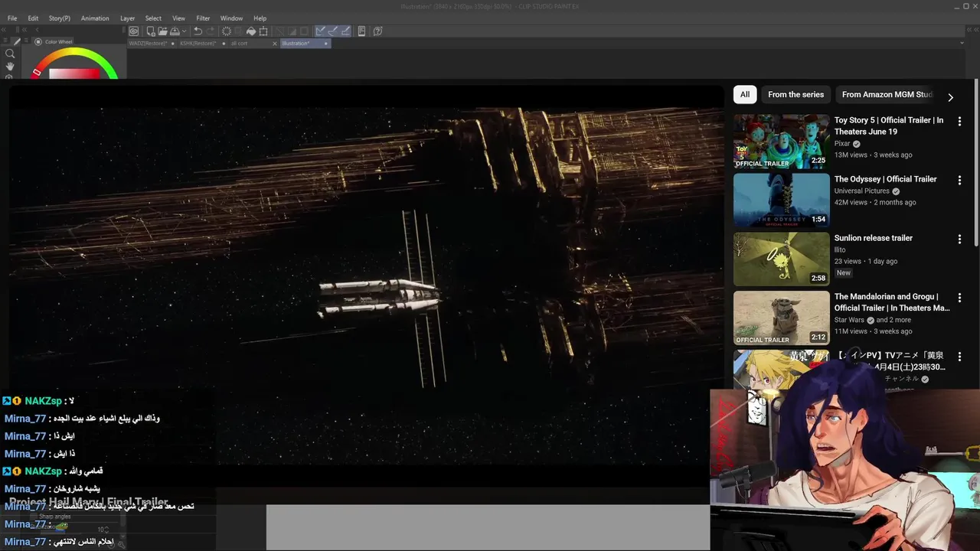Open the smartphone connection icon

click(x=361, y=31)
